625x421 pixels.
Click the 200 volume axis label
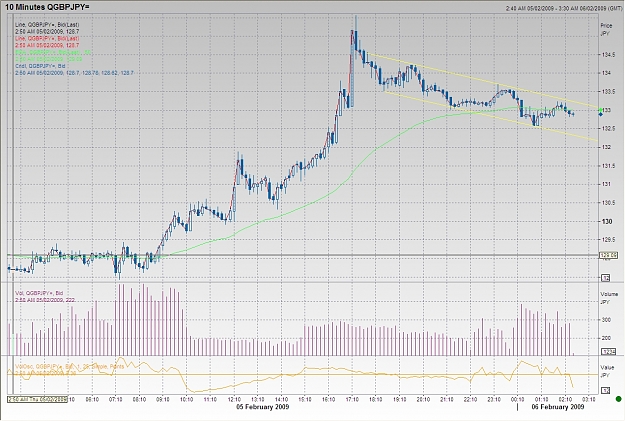pyautogui.click(x=606, y=338)
